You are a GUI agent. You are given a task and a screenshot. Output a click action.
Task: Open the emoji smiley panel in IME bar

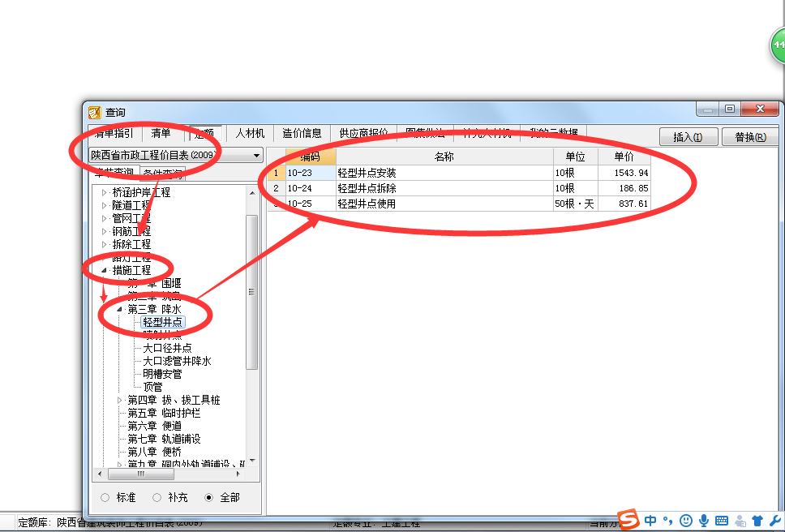point(686,521)
